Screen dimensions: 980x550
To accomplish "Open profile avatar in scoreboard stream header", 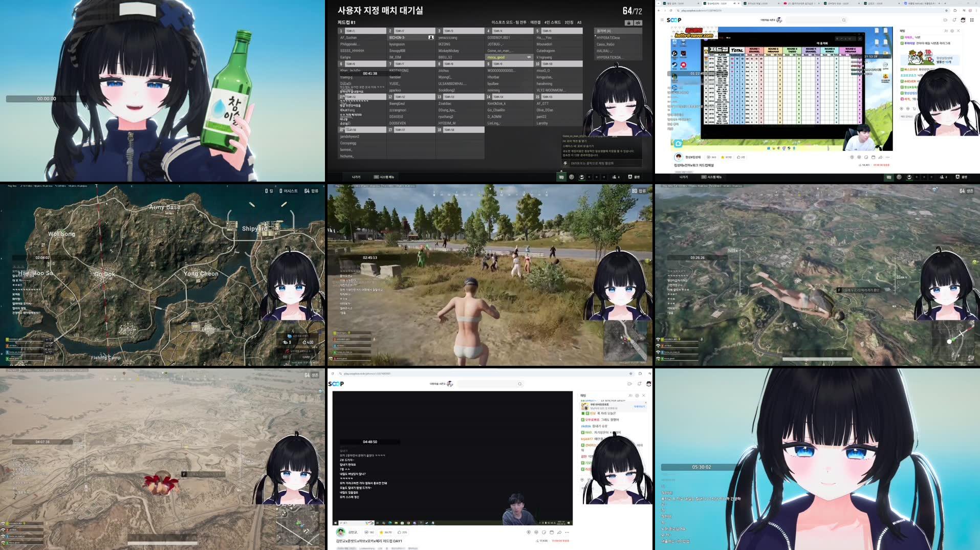I will pos(963,20).
